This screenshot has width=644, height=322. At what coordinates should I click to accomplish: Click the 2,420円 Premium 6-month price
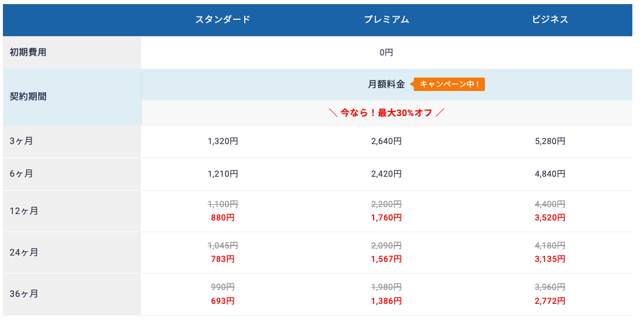[x=386, y=174]
